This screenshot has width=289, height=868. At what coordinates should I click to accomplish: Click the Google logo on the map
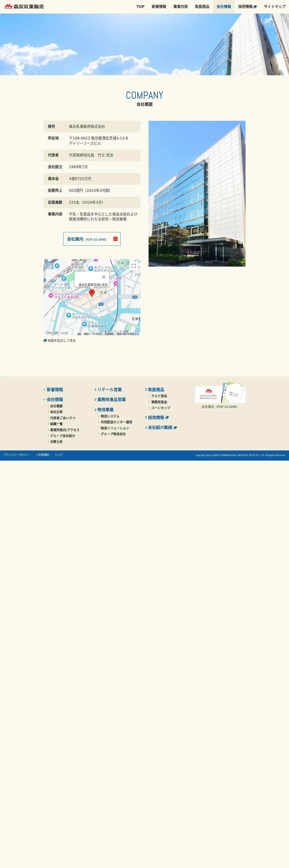click(x=52, y=333)
